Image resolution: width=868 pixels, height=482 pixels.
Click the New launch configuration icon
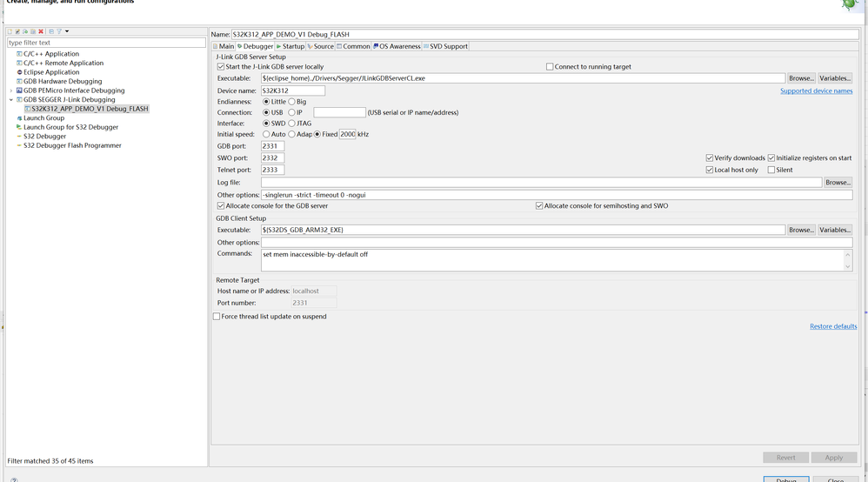tap(10, 31)
